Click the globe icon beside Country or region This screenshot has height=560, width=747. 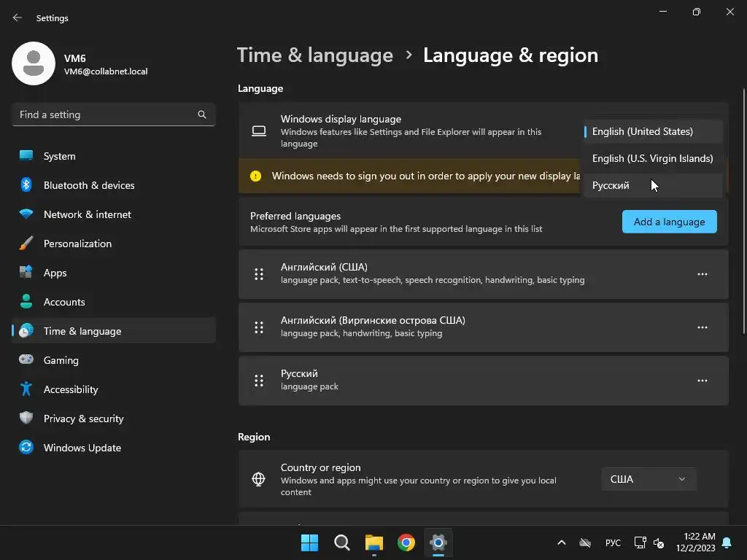[259, 479]
